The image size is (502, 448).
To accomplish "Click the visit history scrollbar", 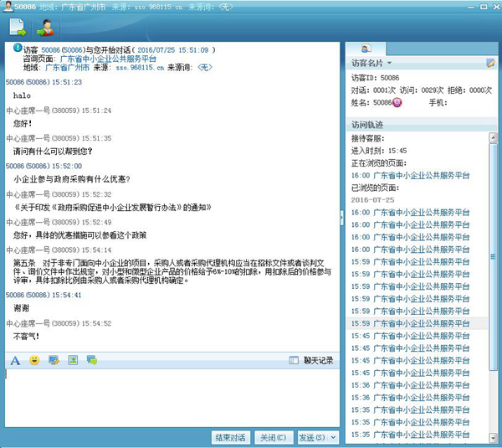I will (x=494, y=285).
